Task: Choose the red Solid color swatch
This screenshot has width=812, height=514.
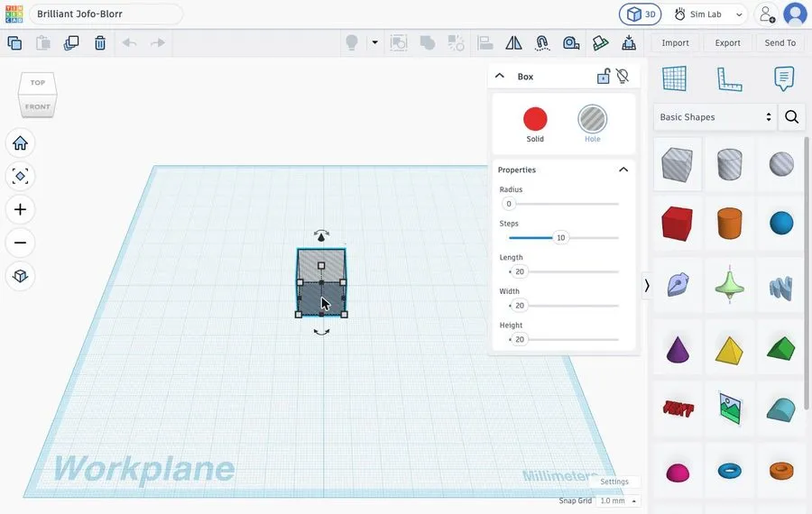Action: [535, 119]
